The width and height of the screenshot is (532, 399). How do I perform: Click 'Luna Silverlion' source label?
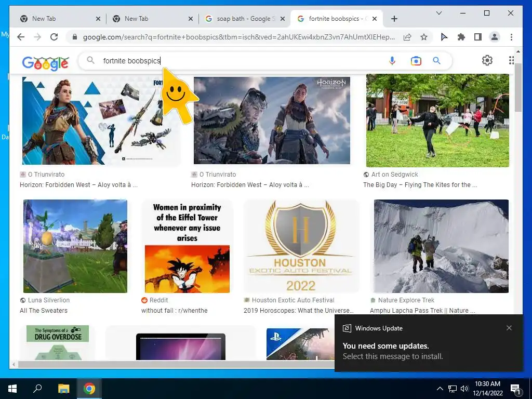pos(48,300)
